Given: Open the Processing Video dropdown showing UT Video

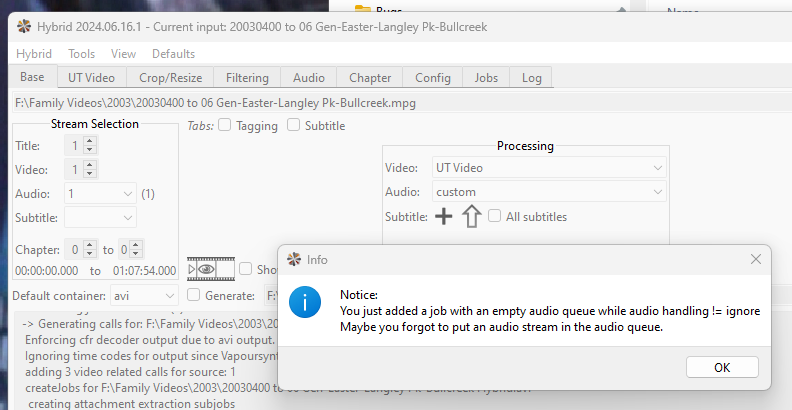Looking at the screenshot, I should coord(549,168).
